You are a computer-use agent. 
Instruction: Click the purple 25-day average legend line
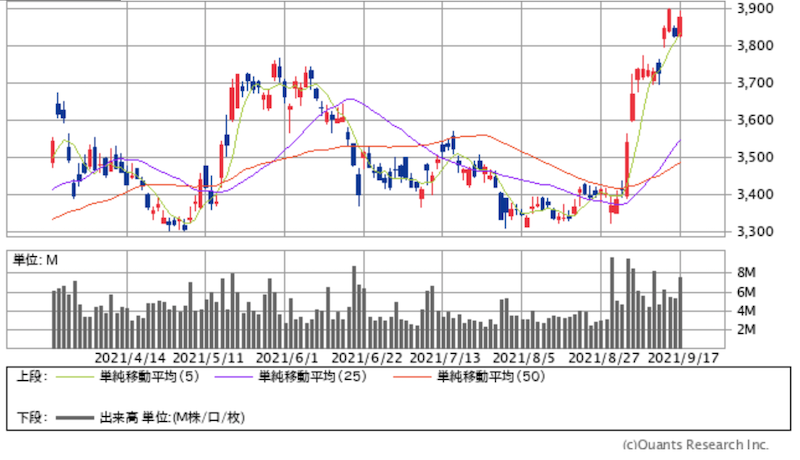tap(233, 377)
